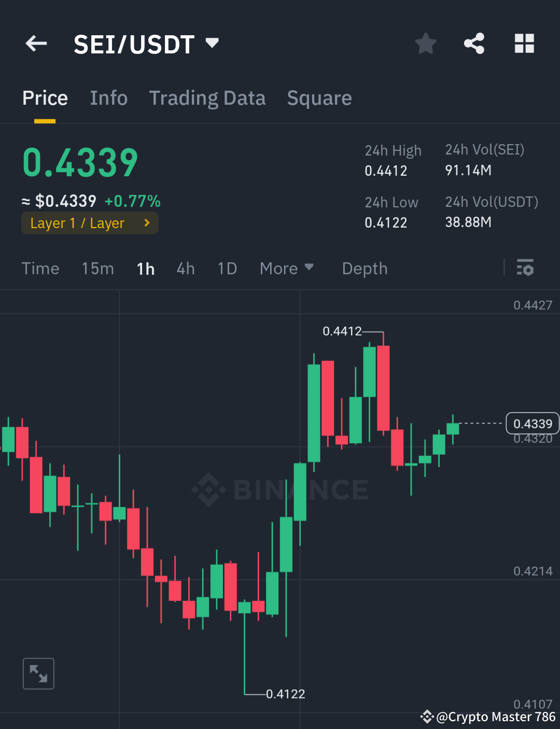Click the back arrow to exit the chart

coord(35,44)
